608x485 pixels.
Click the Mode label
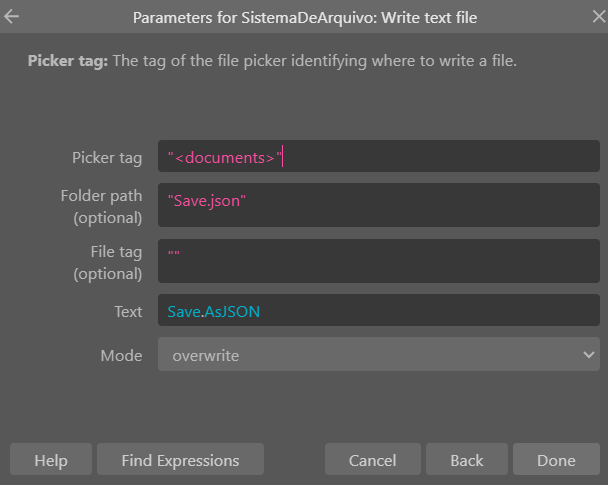121,356
